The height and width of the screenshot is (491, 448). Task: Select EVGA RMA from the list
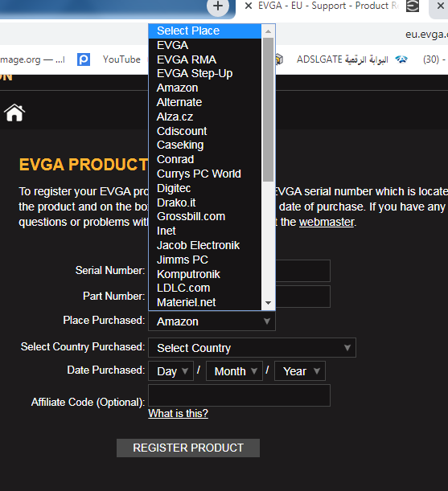point(205,59)
